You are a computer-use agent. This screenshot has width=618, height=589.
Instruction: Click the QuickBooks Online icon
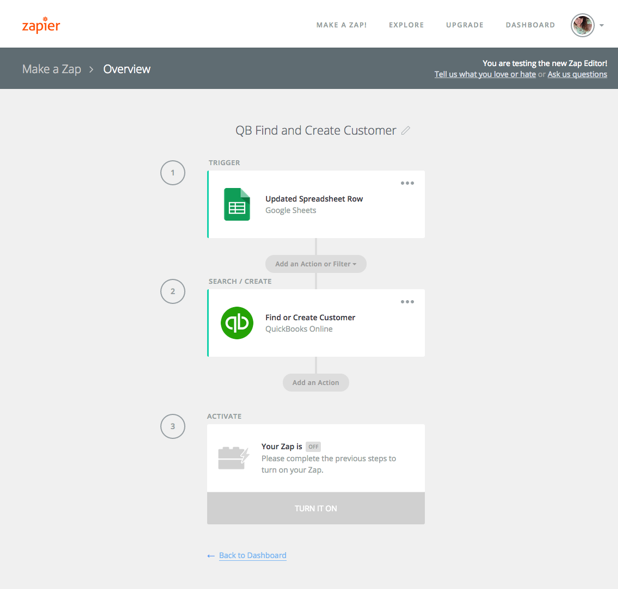237,323
